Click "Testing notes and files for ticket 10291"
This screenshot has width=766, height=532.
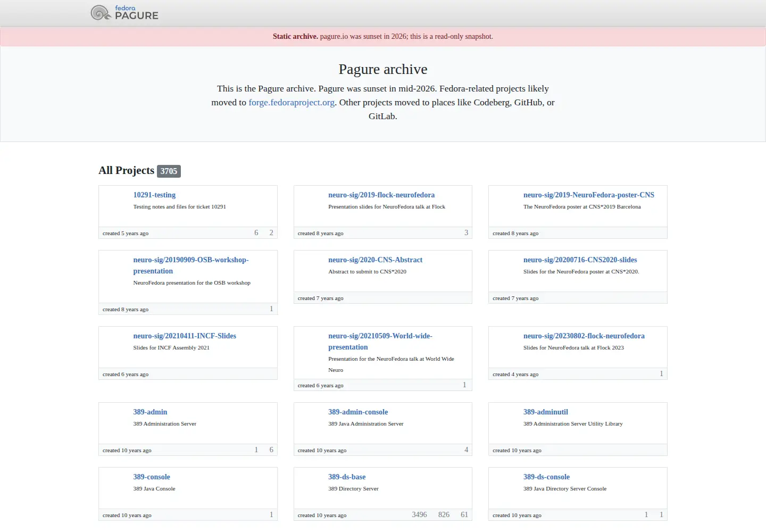tap(180, 207)
